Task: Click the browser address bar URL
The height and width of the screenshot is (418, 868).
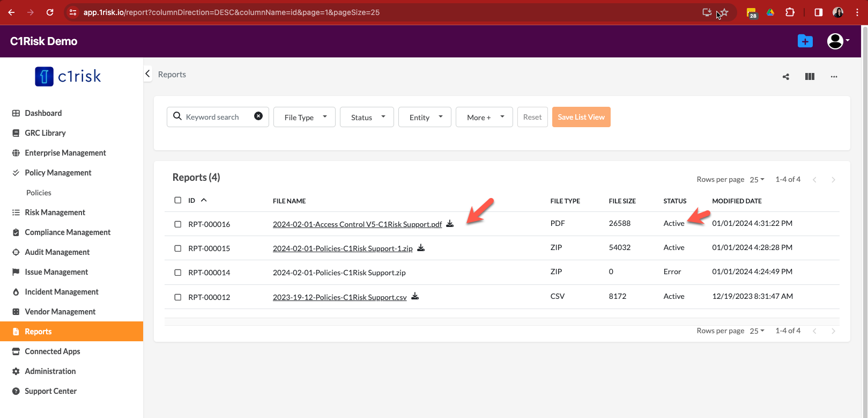Action: click(x=232, y=12)
